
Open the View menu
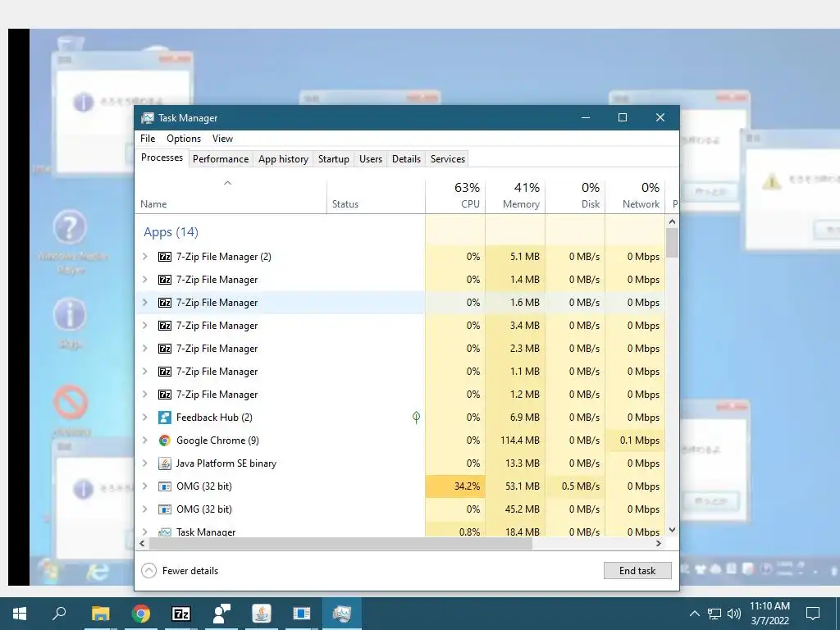coord(222,138)
